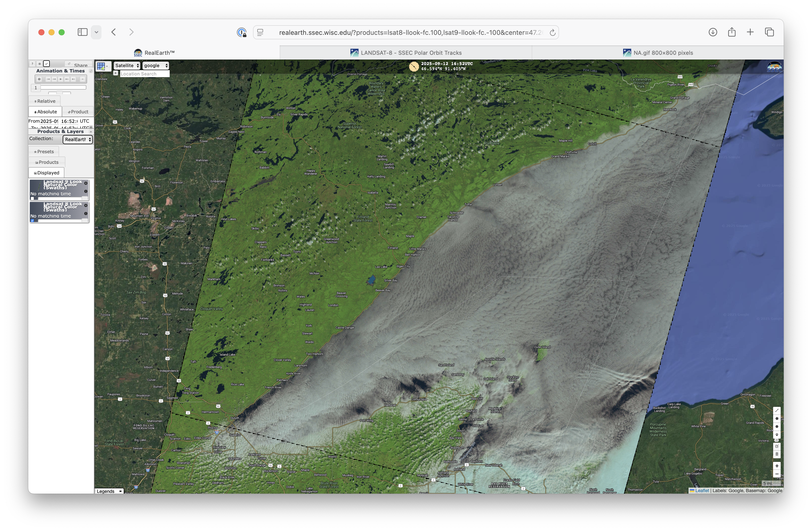812x531 pixels.
Task: Enable the Landsat 9 Look layer checkbox
Action: coord(32,198)
